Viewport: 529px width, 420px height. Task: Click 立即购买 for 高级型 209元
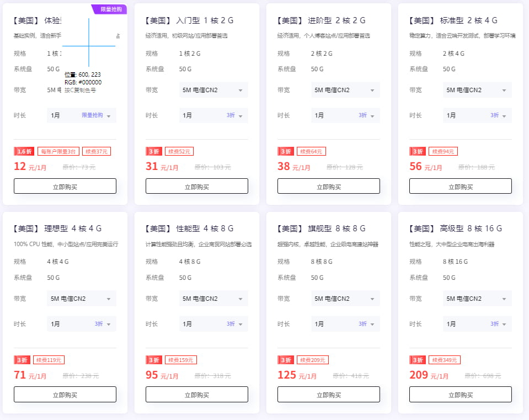pyautogui.click(x=461, y=395)
